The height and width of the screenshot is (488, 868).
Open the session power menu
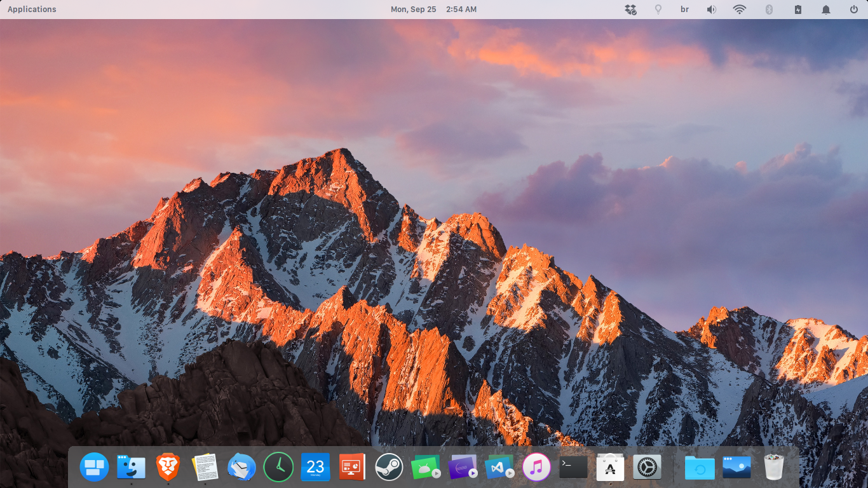(x=854, y=9)
